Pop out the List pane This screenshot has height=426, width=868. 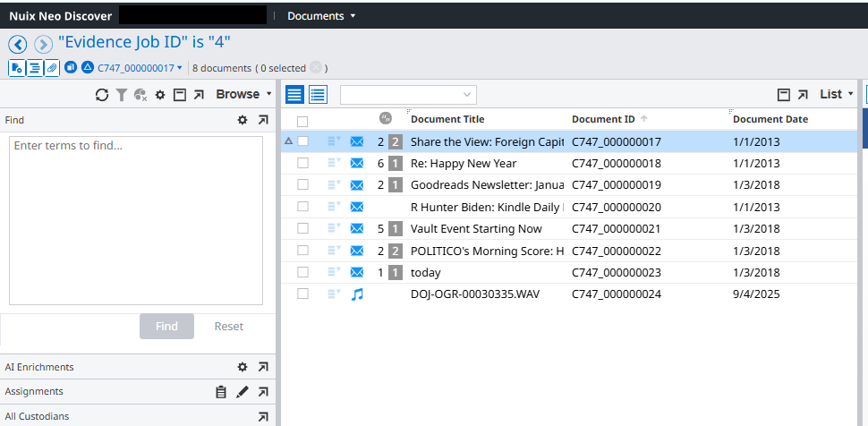803,95
